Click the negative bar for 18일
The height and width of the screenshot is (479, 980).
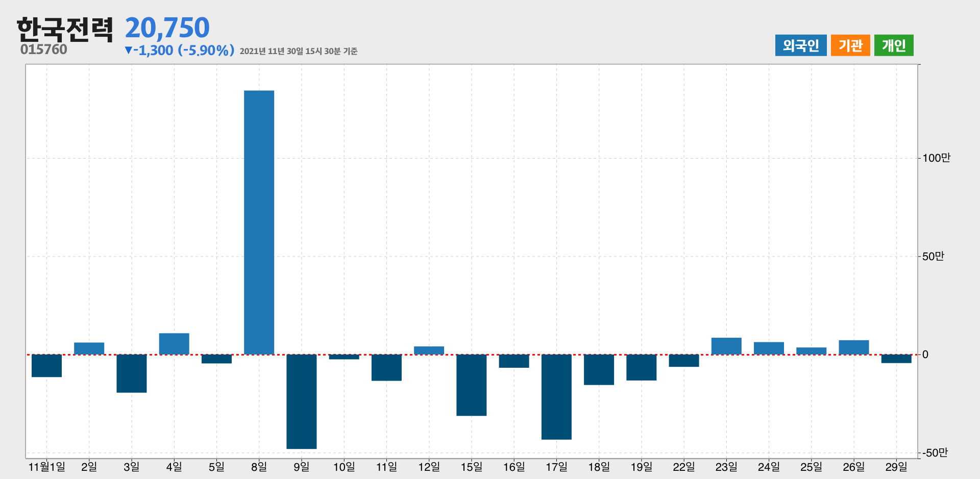point(599,370)
